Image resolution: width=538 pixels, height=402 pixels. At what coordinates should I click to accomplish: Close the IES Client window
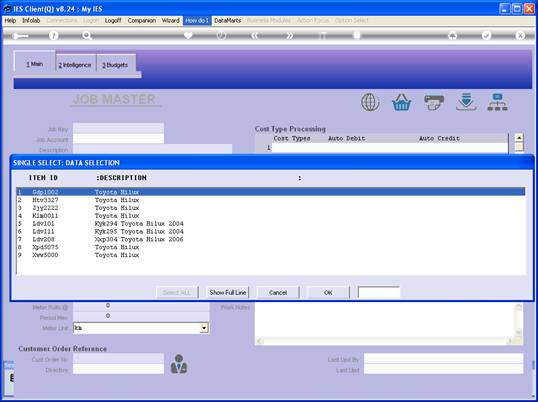click(529, 9)
